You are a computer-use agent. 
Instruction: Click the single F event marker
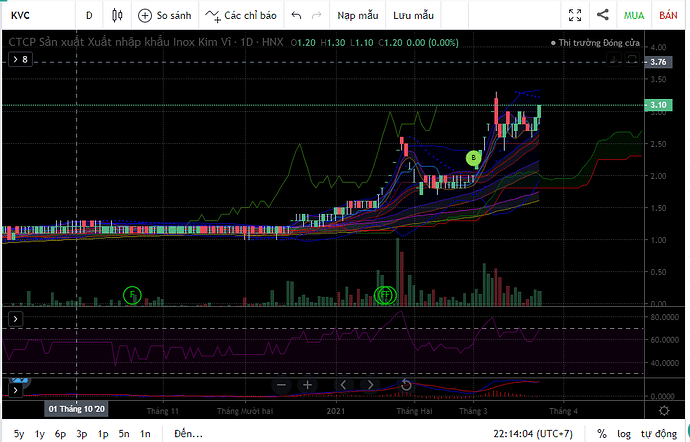click(132, 295)
